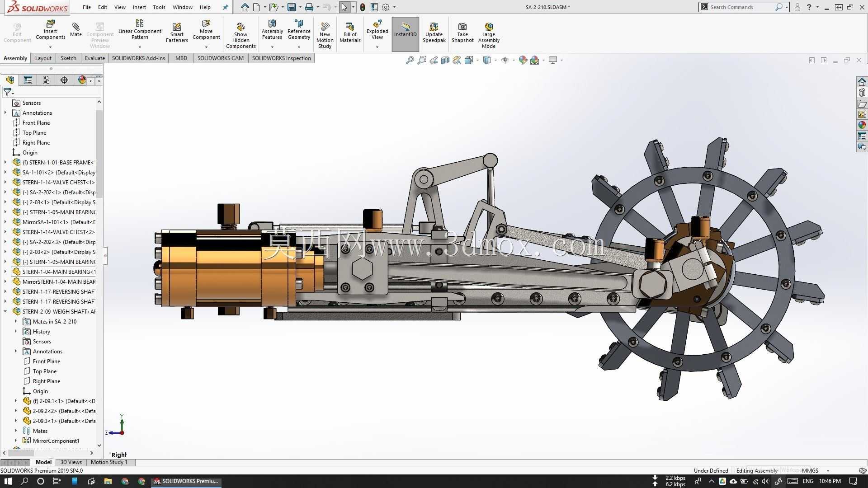The width and height of the screenshot is (868, 488).
Task: Select the Update Speedpak tool
Action: point(434,33)
